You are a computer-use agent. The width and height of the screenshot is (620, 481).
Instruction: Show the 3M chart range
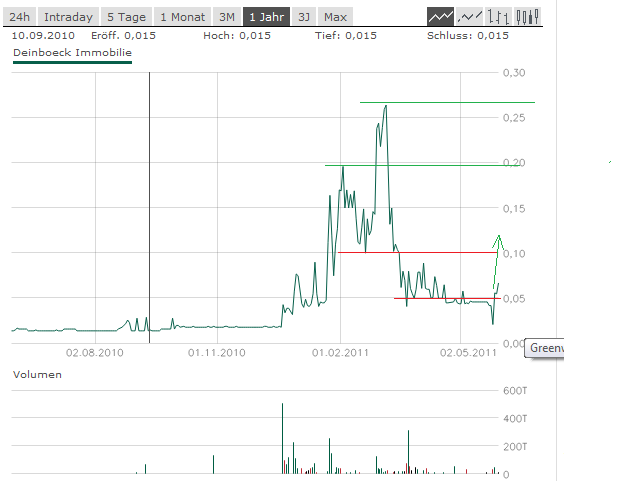(227, 17)
